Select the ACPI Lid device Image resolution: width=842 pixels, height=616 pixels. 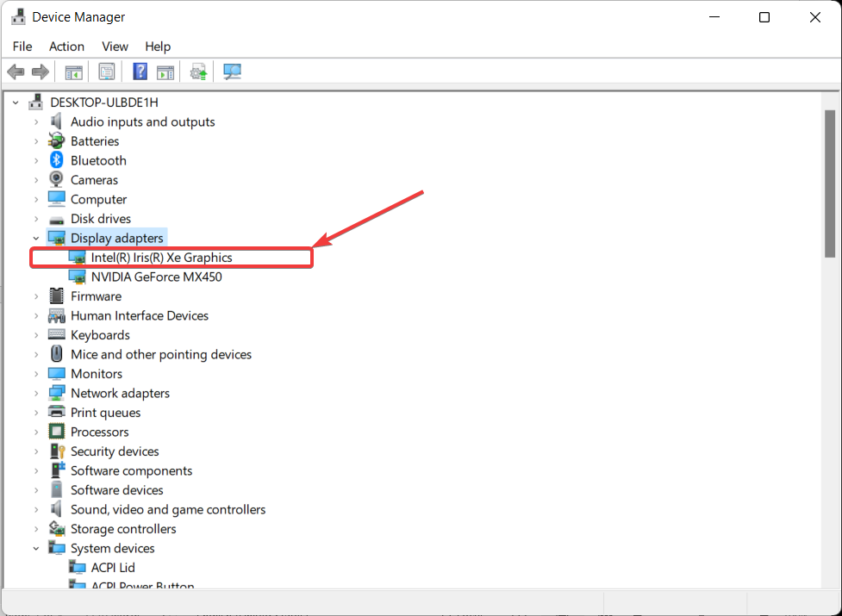(113, 567)
